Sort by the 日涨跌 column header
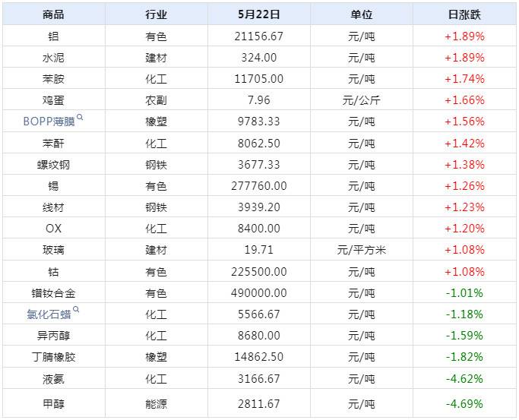The width and height of the screenshot is (519, 420). 464,14
